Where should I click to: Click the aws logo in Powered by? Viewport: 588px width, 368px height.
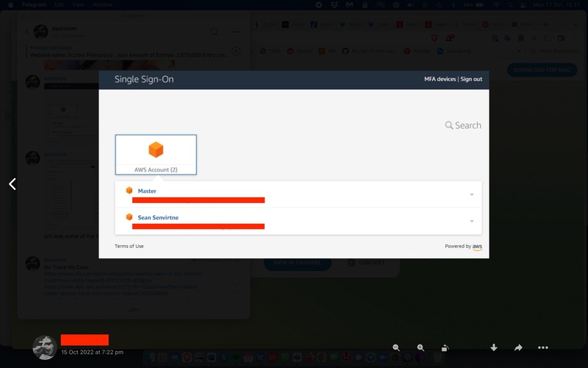click(x=477, y=247)
